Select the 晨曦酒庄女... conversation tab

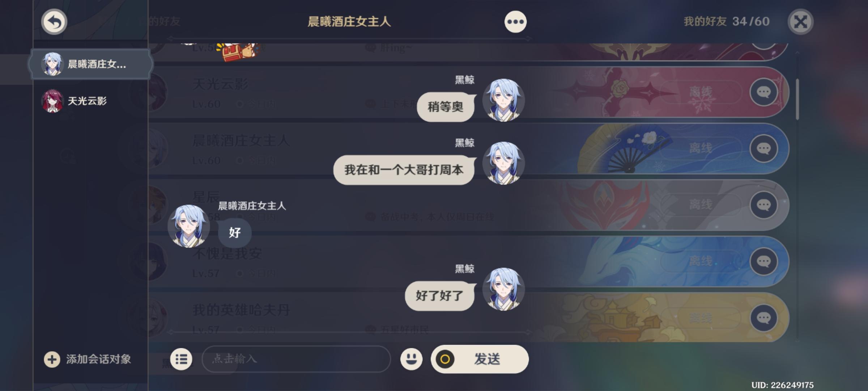coord(91,64)
